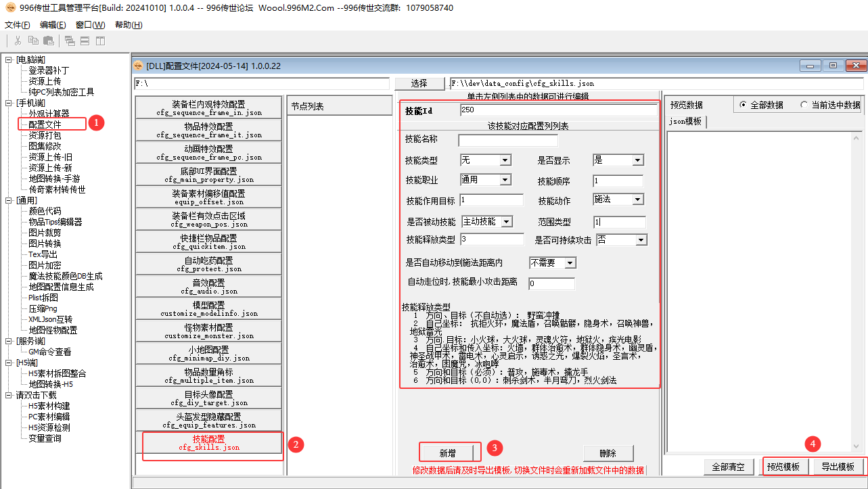This screenshot has height=489, width=868.
Task: Click the Tile vertically toolbar icon
Action: click(100, 41)
